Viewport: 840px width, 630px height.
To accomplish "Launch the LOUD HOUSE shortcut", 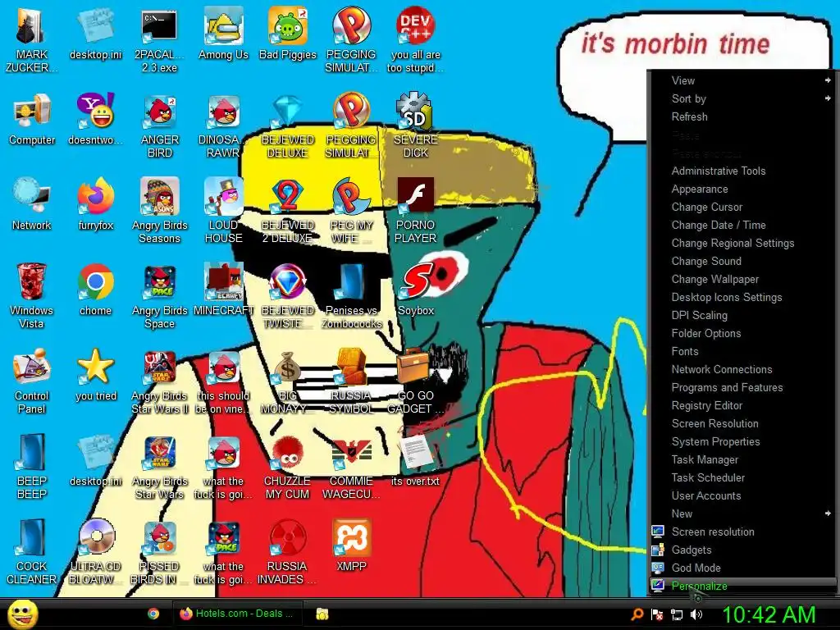I will 223,211.
